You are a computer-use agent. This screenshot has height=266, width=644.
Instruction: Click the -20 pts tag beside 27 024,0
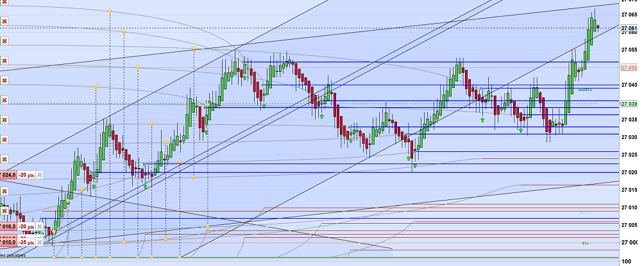[x=26, y=175]
